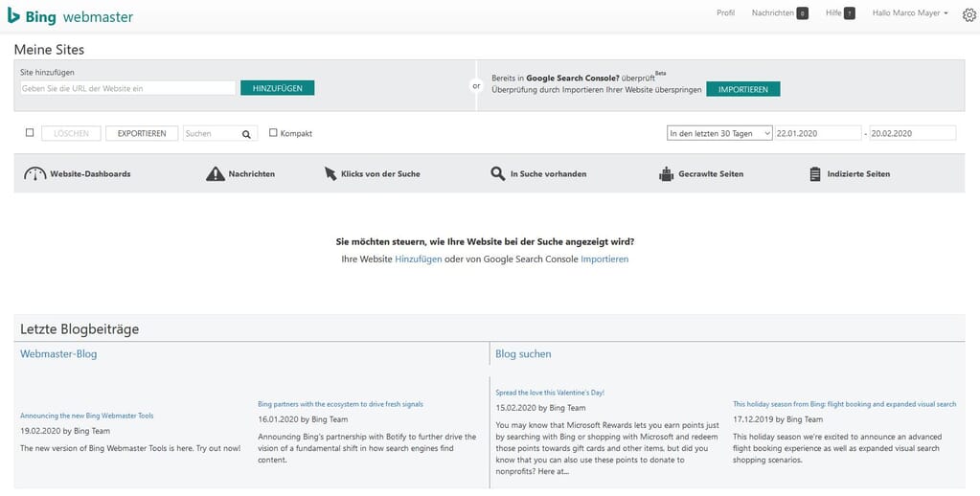This screenshot has width=980, height=496.
Task: Click the Nachrichten warning triangle icon
Action: point(215,173)
